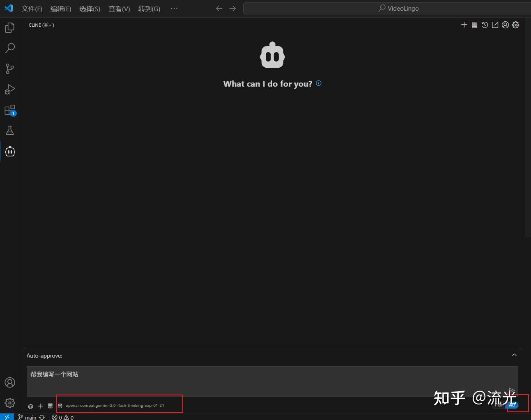Open errors and warnings count in status bar

click(63, 417)
